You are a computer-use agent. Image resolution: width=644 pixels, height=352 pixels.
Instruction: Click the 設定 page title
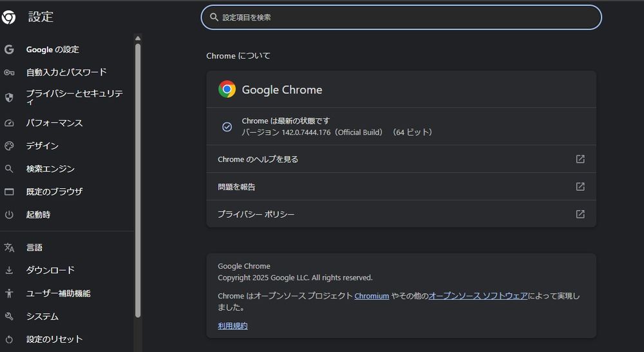[x=41, y=17]
